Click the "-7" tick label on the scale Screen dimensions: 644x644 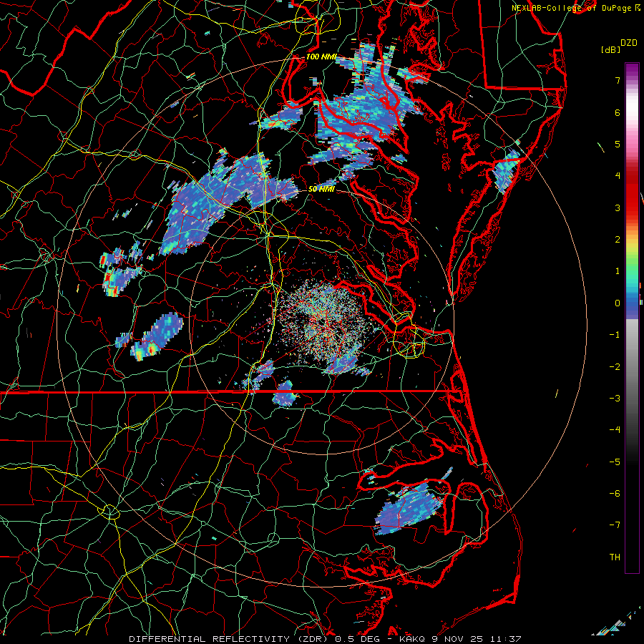[615, 525]
